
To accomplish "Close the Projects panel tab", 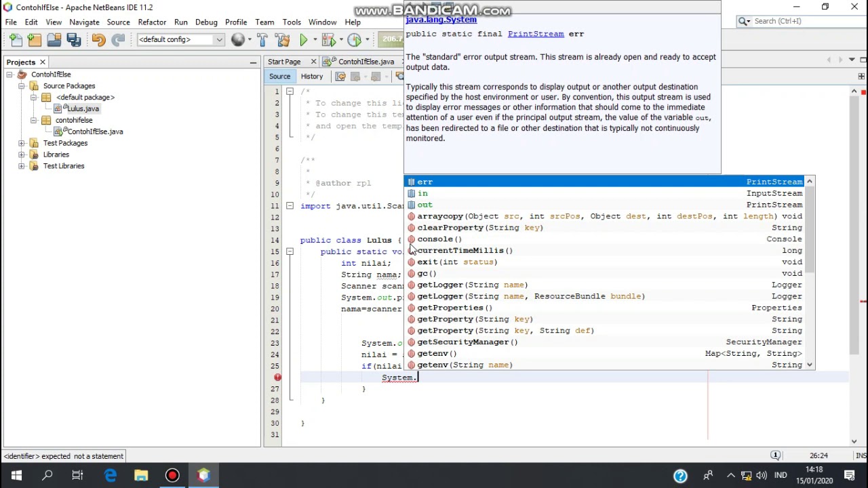I will coord(42,62).
